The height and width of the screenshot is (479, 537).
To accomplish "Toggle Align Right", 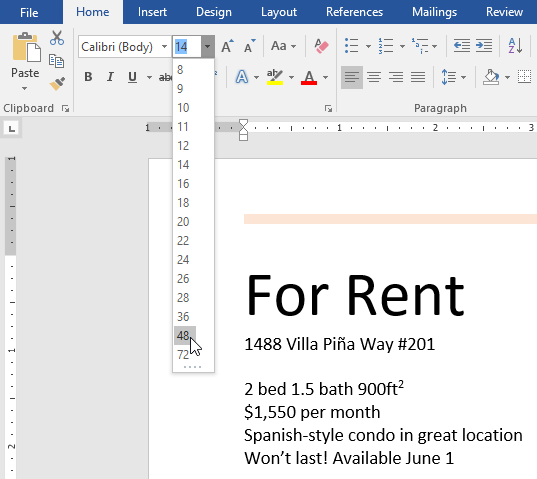I will tap(396, 77).
